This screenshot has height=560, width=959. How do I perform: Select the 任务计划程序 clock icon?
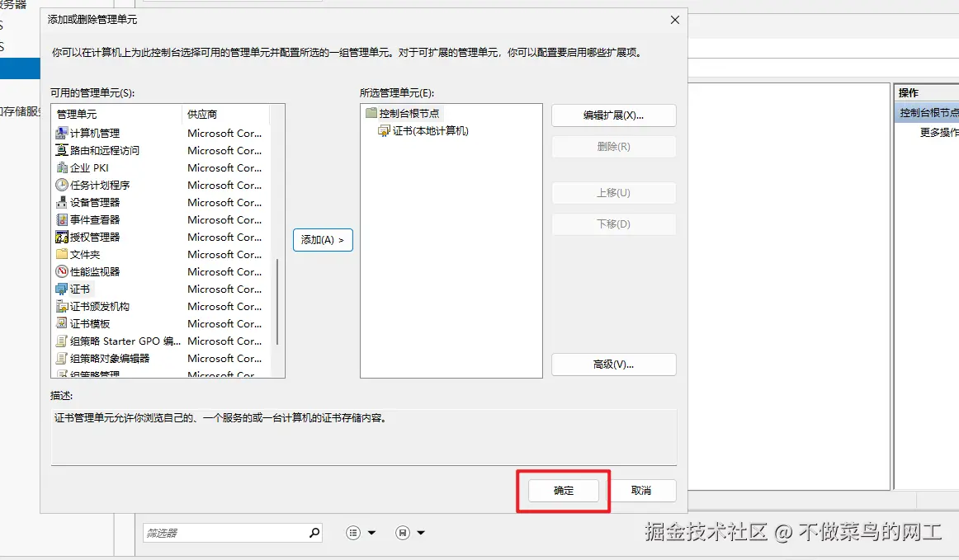click(x=62, y=185)
